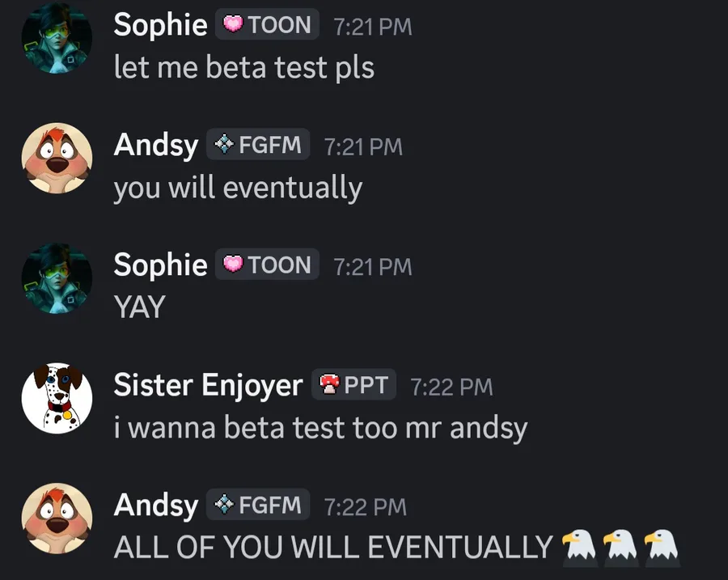Open the PPT mushroom tag beside Sister Enjoyer
728x580 pixels.
pos(354,385)
